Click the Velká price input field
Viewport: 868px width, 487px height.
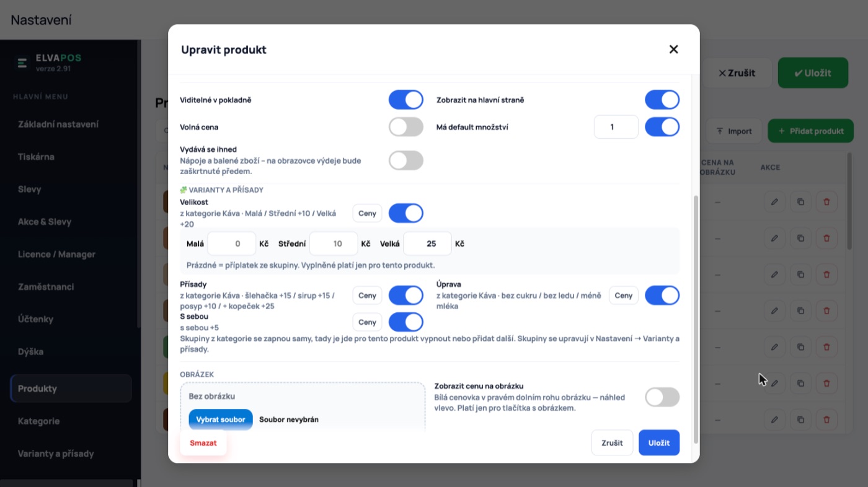(427, 244)
